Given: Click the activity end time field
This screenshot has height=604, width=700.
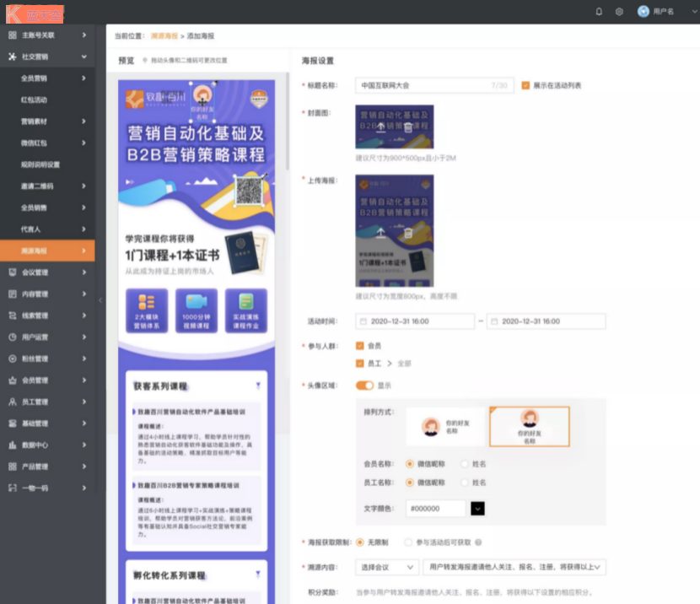Looking at the screenshot, I should pyautogui.click(x=546, y=321).
